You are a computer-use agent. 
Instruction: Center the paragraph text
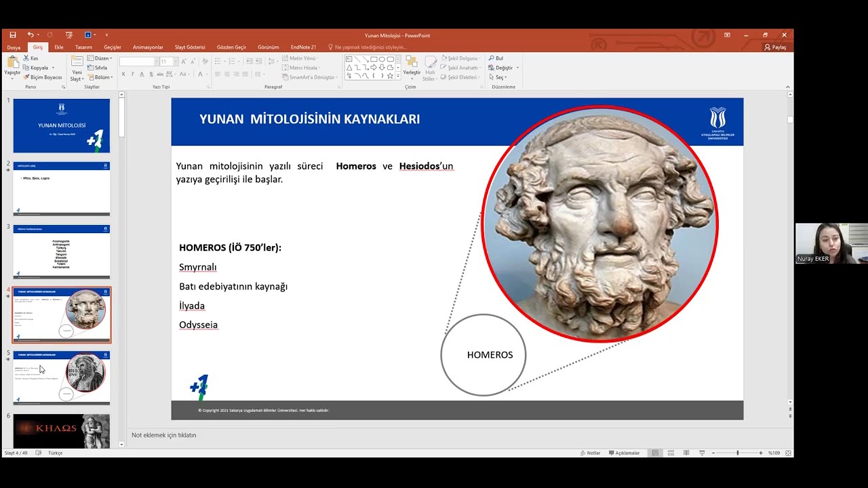[x=226, y=74]
